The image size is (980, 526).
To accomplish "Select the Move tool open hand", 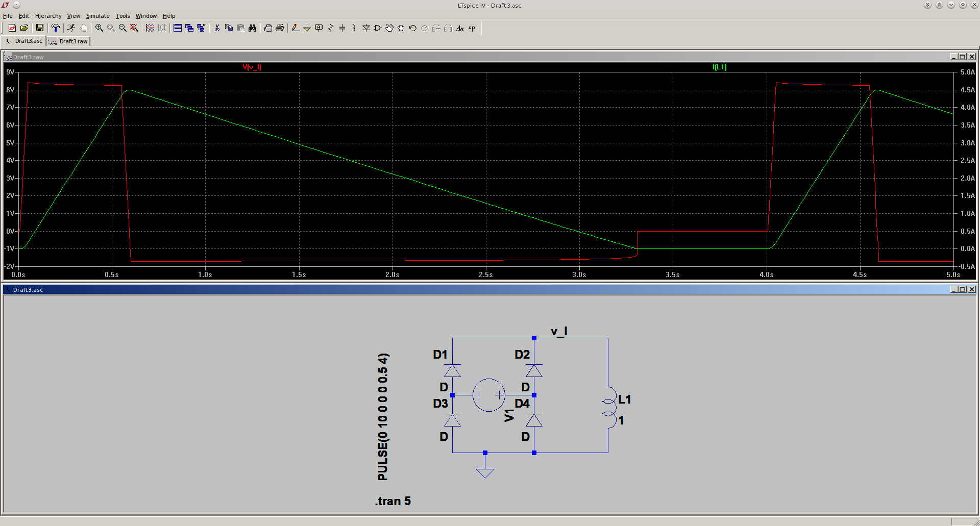I will tap(389, 28).
